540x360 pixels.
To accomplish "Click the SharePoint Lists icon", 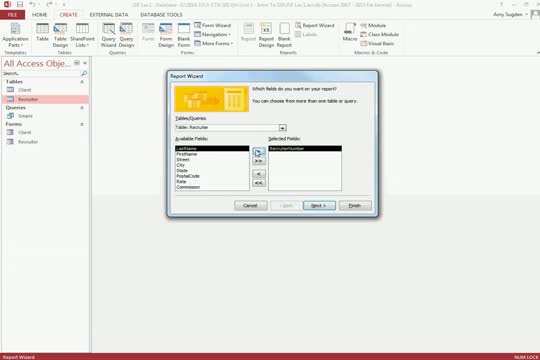I will (x=82, y=35).
